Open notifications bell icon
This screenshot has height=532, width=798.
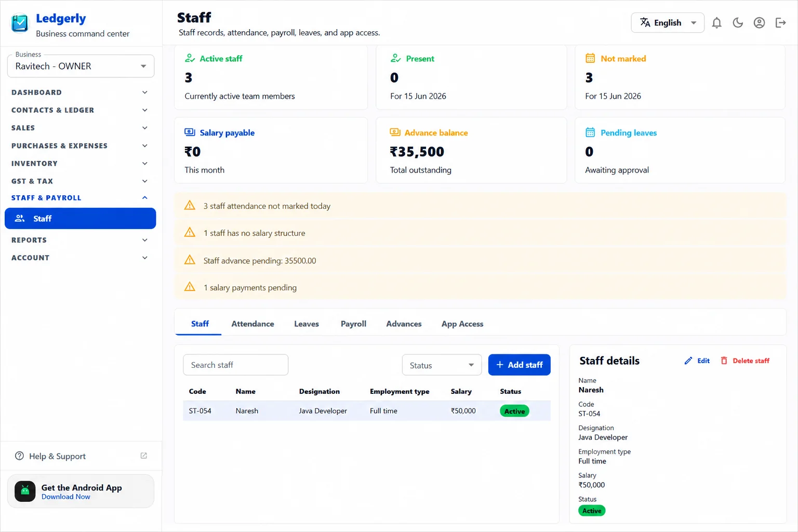pyautogui.click(x=716, y=23)
